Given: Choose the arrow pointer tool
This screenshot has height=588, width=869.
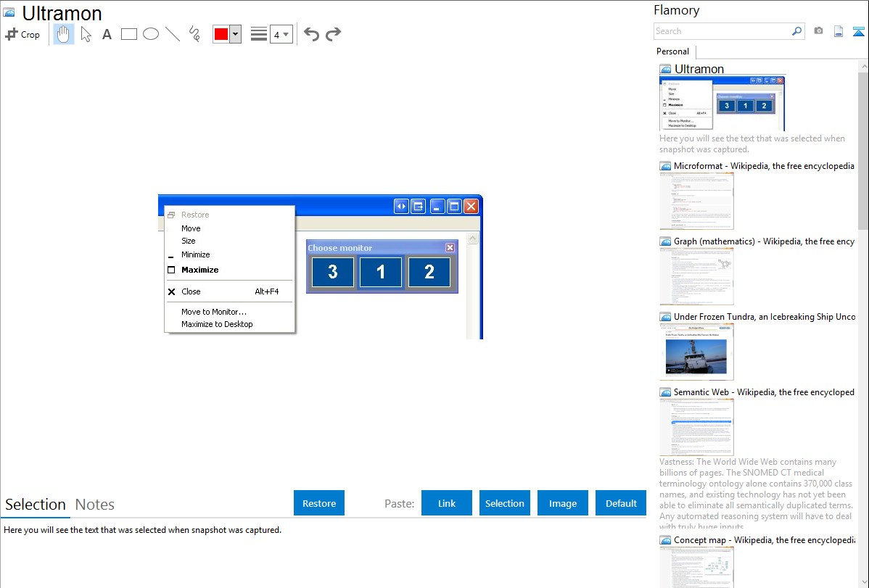Looking at the screenshot, I should [x=86, y=34].
